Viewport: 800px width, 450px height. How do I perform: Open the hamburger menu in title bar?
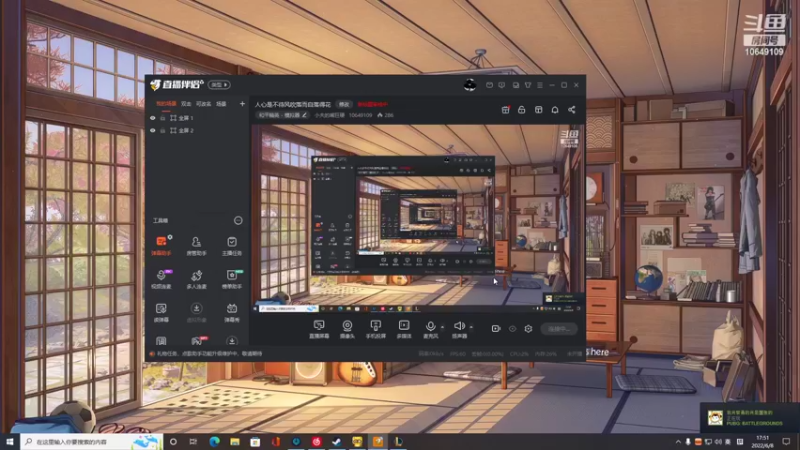[x=540, y=85]
